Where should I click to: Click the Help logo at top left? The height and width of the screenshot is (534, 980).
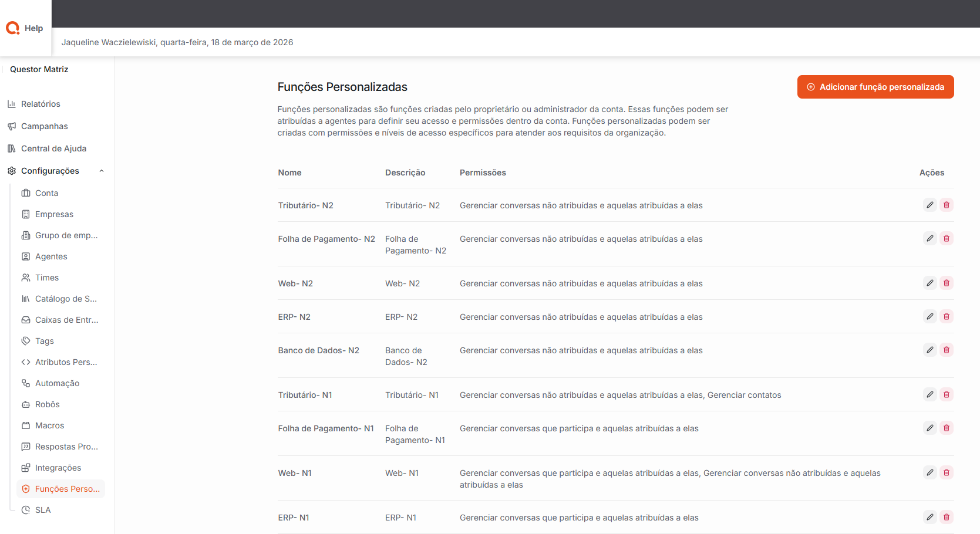25,28
